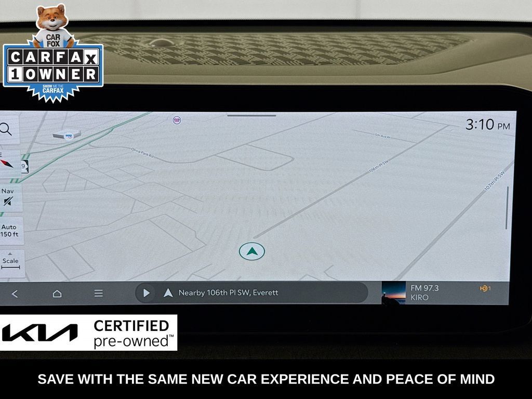Viewport: 532px width, 399px height.
Task: Tap the map search magnifier icon
Action: click(6, 129)
